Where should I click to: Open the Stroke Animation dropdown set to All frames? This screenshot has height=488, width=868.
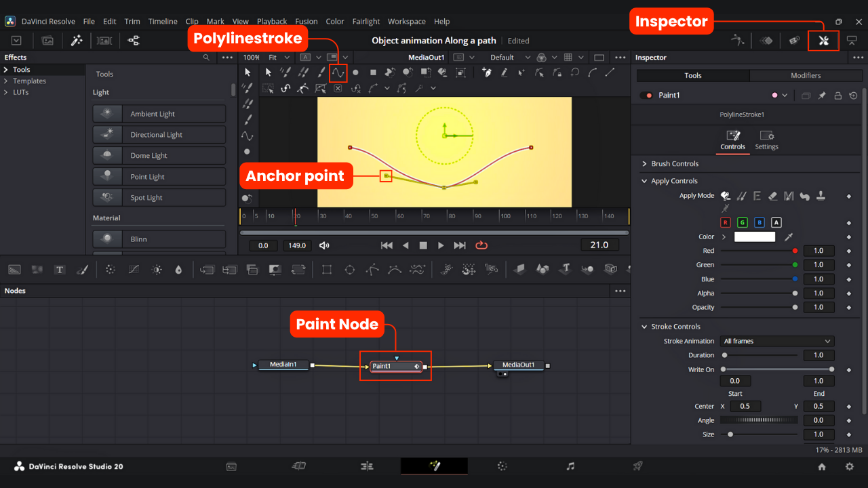coord(777,341)
